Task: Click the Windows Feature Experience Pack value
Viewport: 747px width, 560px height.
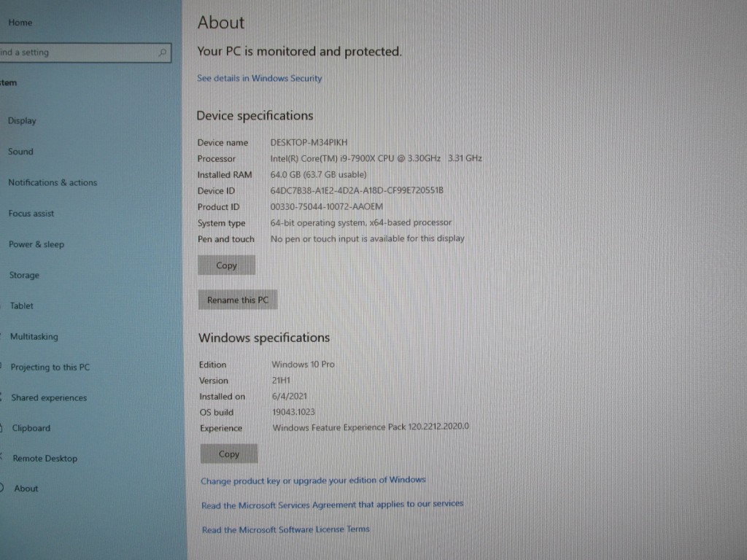Action: (x=371, y=427)
